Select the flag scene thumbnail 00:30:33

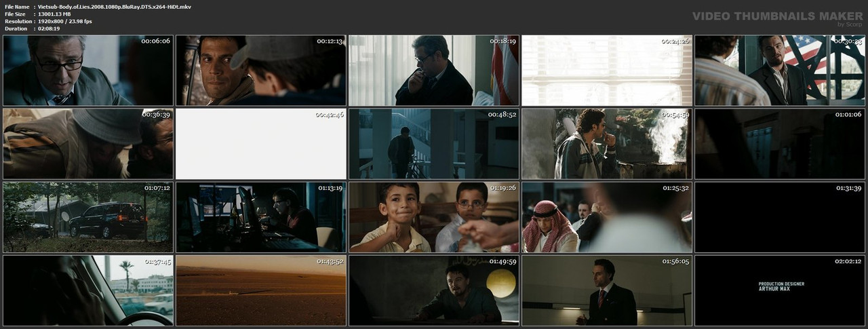(x=780, y=71)
